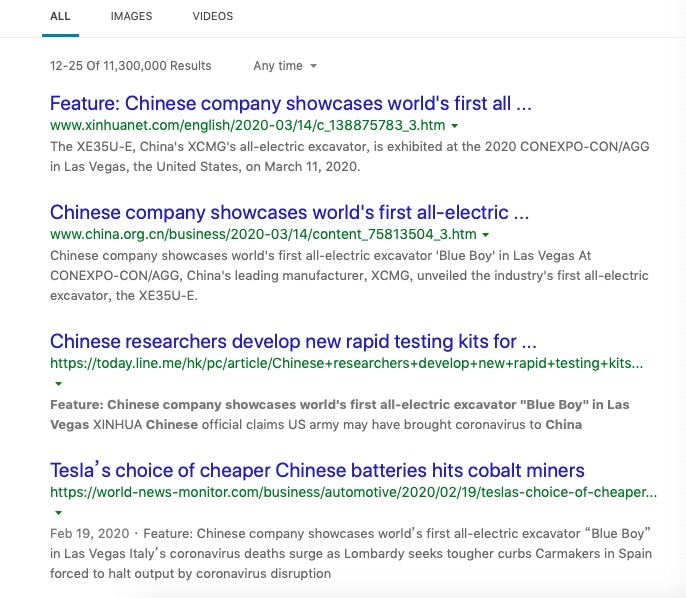Open the Any time filter dropdown
This screenshot has width=686, height=598.
pyautogui.click(x=285, y=66)
